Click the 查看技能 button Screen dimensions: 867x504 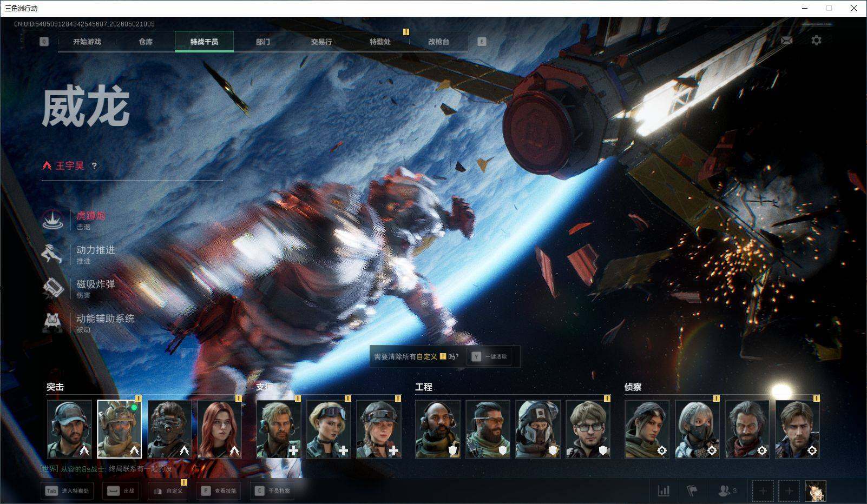click(219, 491)
